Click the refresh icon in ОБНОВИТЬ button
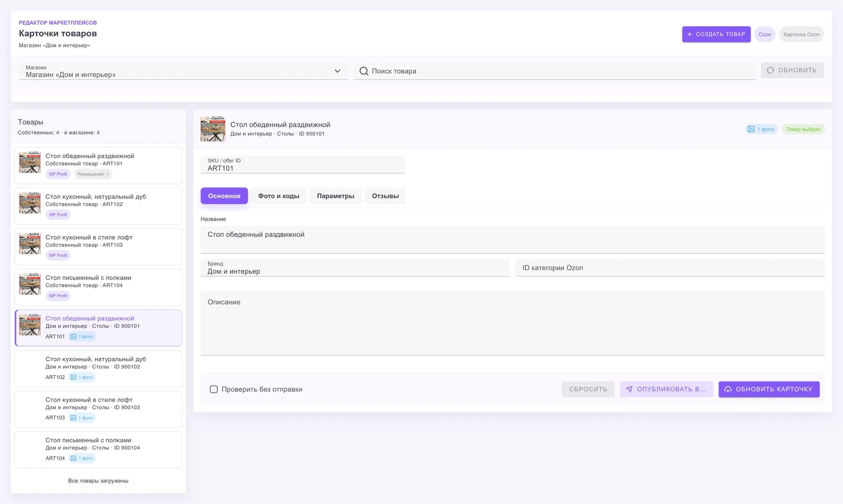This screenshot has height=504, width=843. 770,70
